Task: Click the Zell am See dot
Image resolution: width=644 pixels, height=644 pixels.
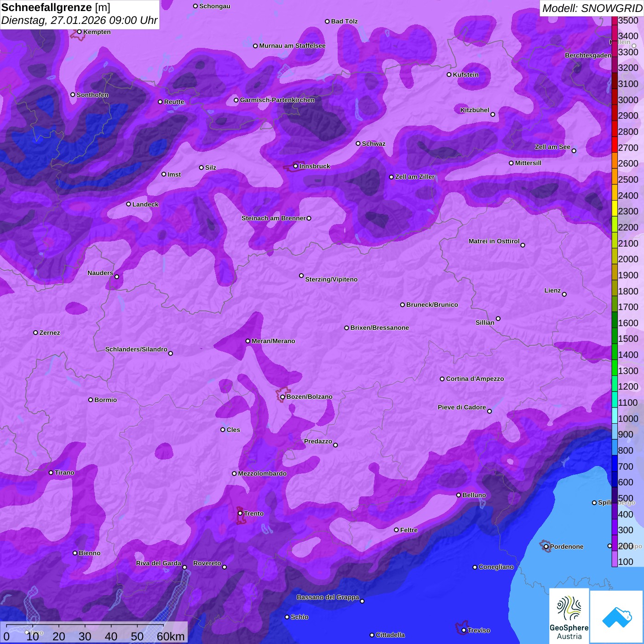Action: (574, 151)
